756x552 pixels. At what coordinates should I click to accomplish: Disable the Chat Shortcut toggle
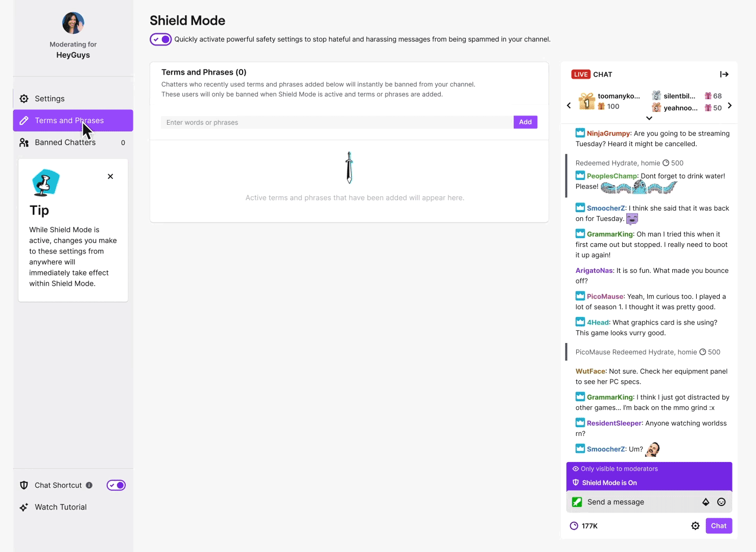(116, 485)
